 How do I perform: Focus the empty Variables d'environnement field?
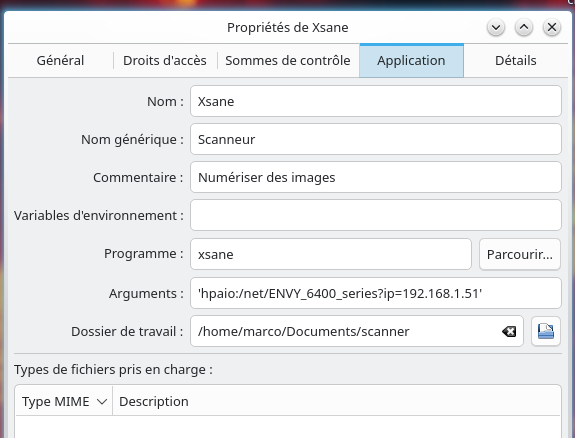pos(376,215)
